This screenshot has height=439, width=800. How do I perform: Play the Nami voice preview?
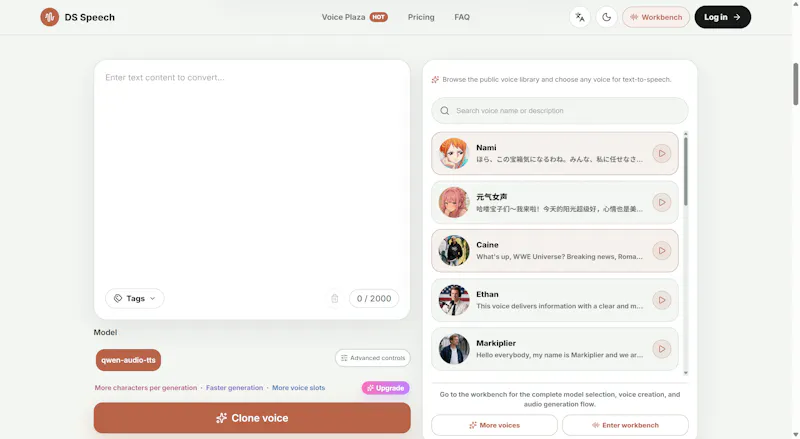[x=662, y=154]
